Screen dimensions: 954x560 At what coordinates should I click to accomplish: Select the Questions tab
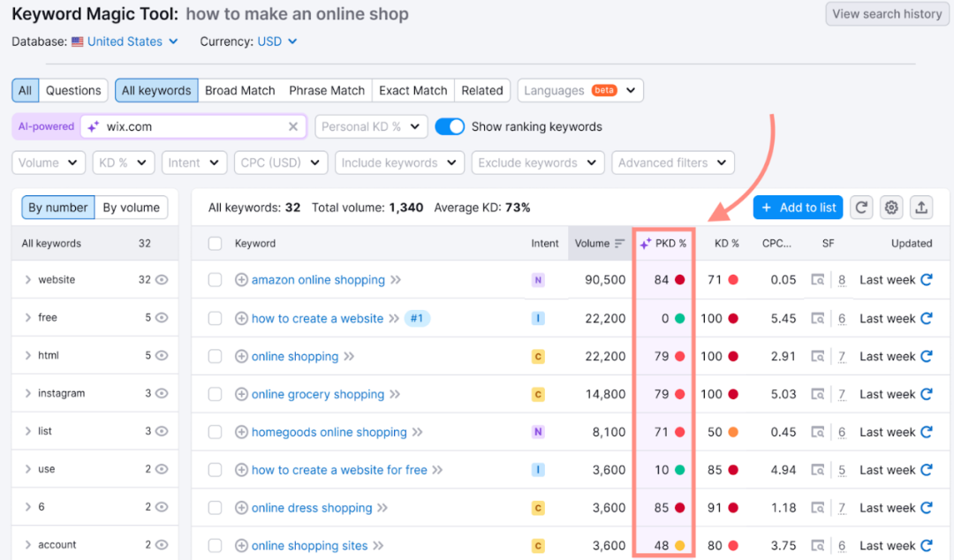(73, 90)
